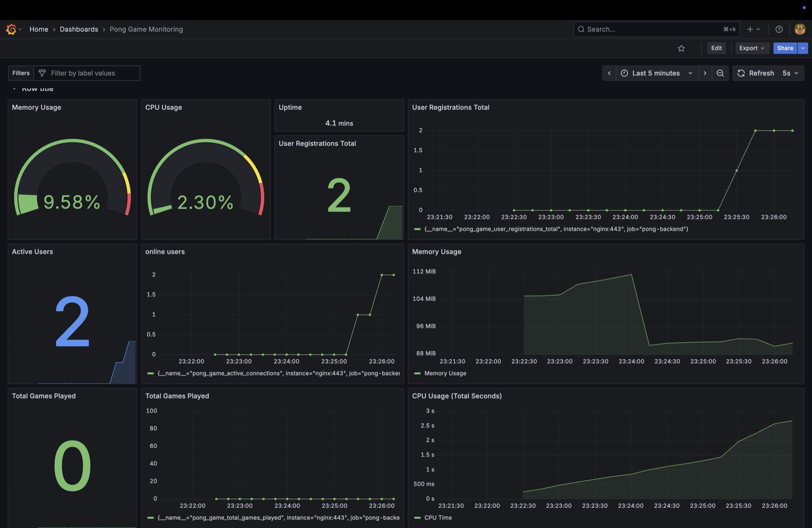Toggle the CPU Time legend series
Image resolution: width=812 pixels, height=528 pixels.
click(x=438, y=517)
